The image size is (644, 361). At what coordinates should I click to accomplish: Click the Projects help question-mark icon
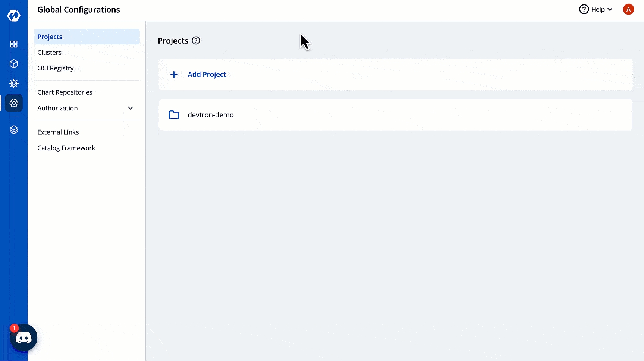click(x=196, y=41)
